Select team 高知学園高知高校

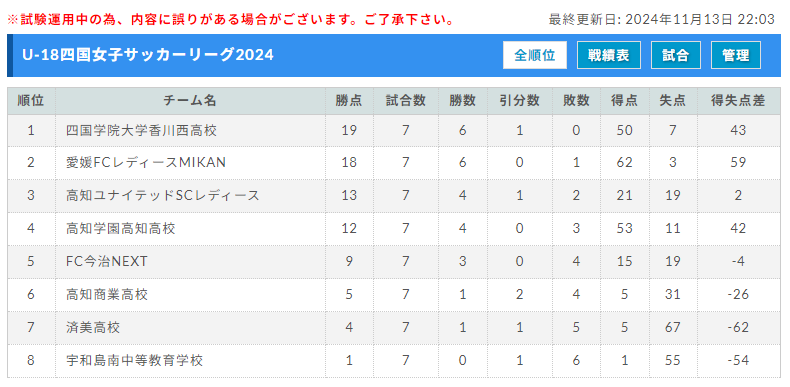tap(121, 228)
